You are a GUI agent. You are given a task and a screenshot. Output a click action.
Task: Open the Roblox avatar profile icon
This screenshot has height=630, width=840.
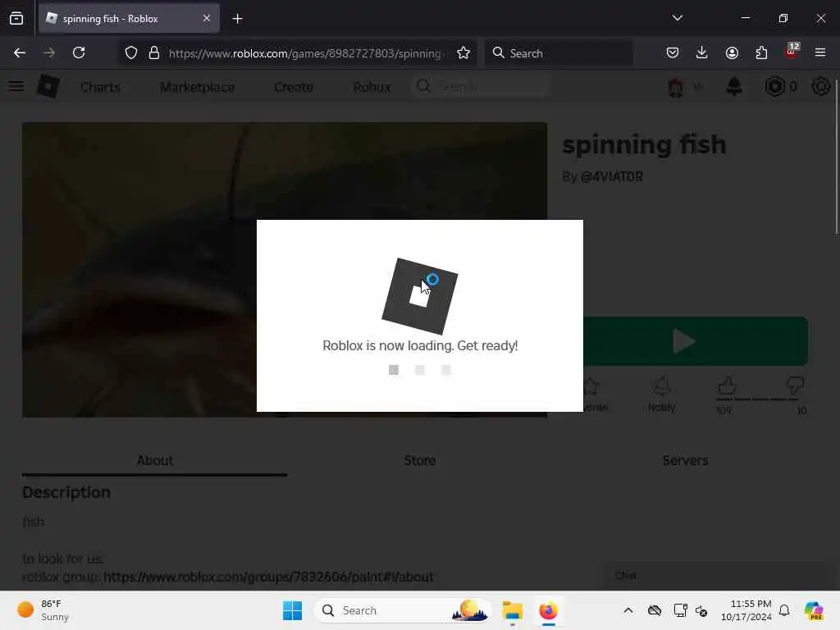(x=676, y=87)
